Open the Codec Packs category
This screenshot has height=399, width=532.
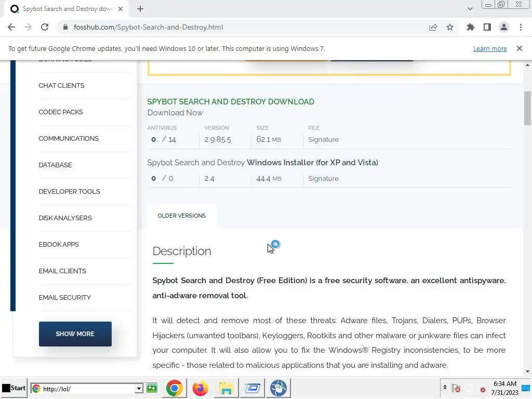[61, 112]
